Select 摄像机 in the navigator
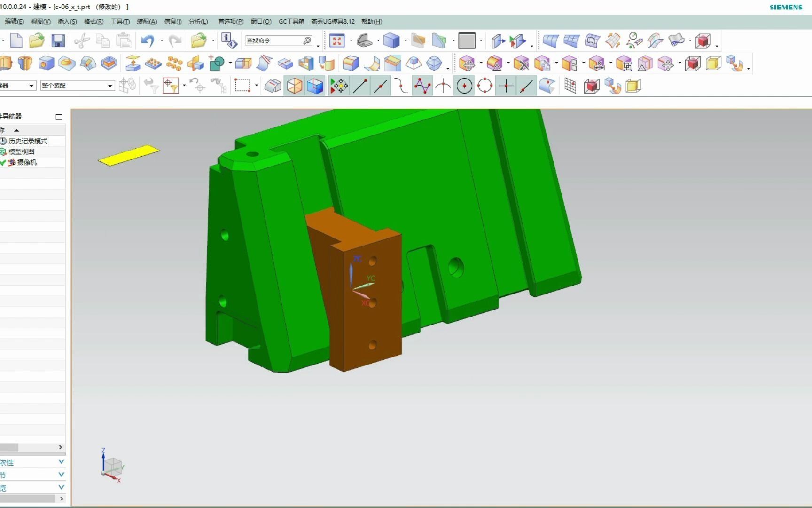812x508 pixels. [27, 162]
